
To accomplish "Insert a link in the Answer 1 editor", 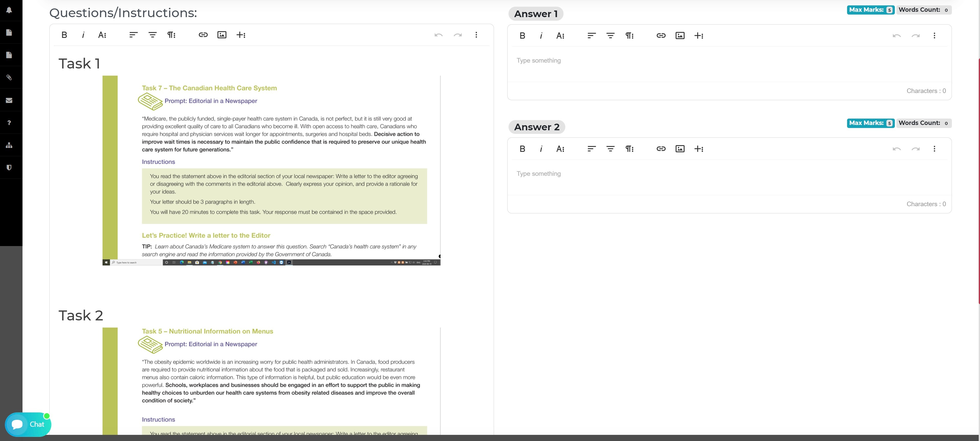I will click(661, 35).
